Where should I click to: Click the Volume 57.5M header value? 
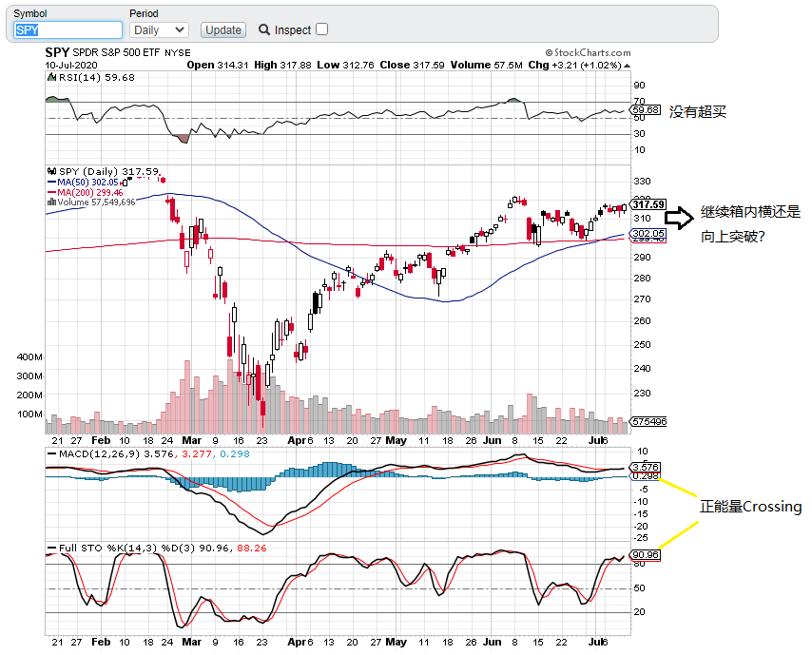486,66
